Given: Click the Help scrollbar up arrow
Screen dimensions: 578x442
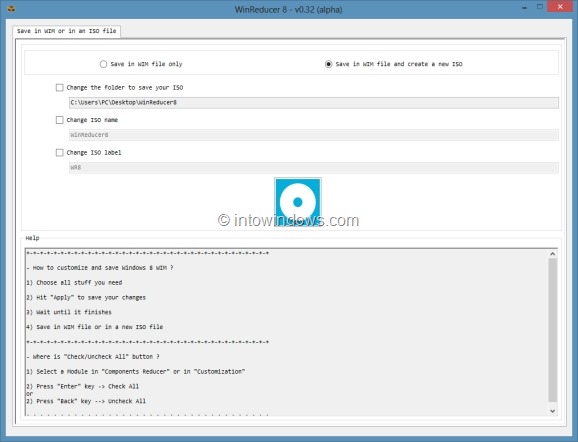Looking at the screenshot, I should tap(552, 254).
